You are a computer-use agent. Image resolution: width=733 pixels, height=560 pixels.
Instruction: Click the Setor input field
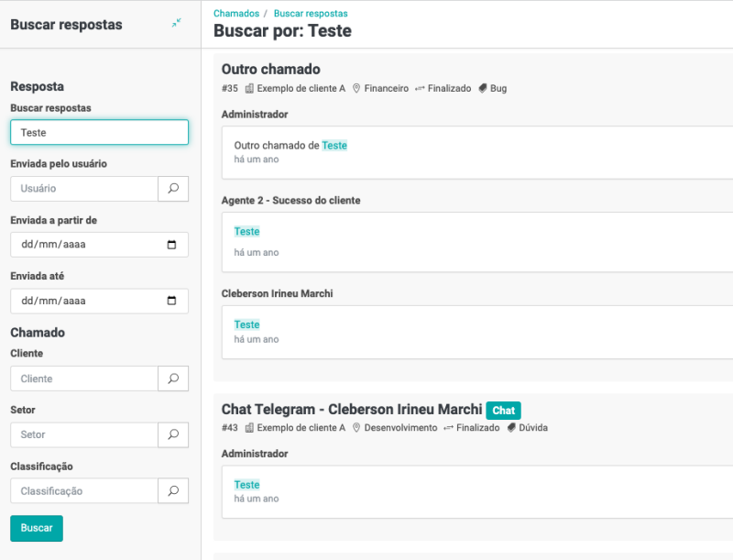pyautogui.click(x=84, y=434)
